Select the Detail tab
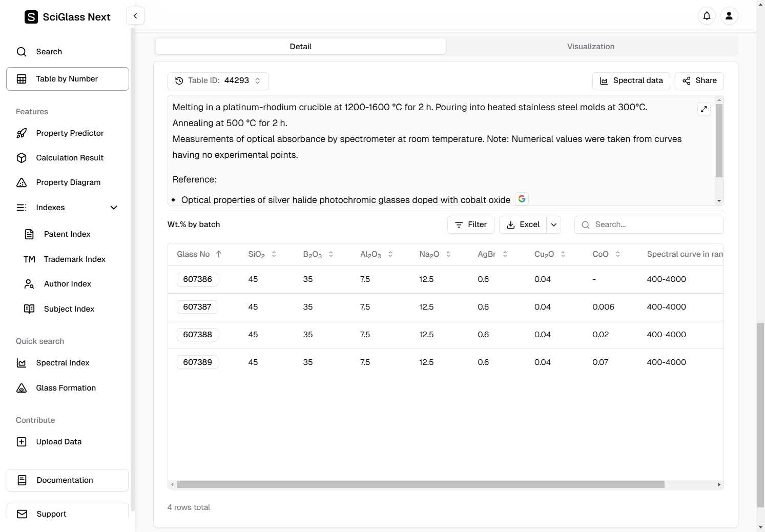Screen dimensions: 765x532 click(300, 47)
